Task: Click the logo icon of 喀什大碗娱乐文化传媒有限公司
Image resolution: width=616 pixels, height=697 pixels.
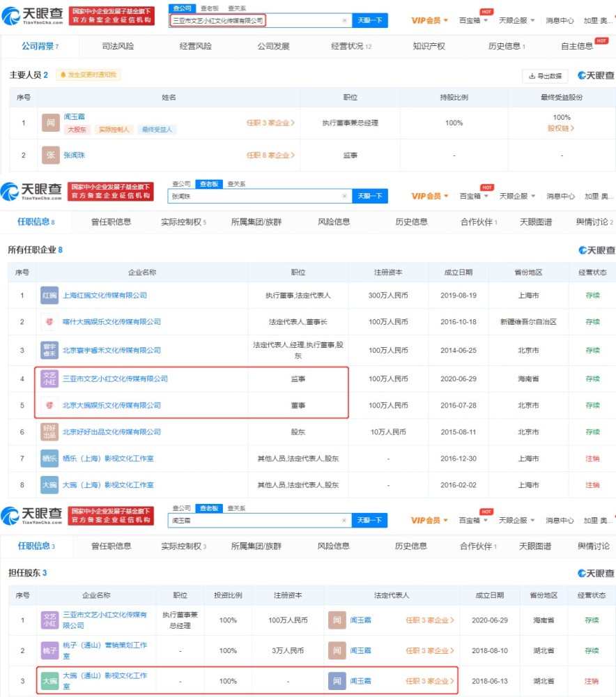Action: point(49,321)
